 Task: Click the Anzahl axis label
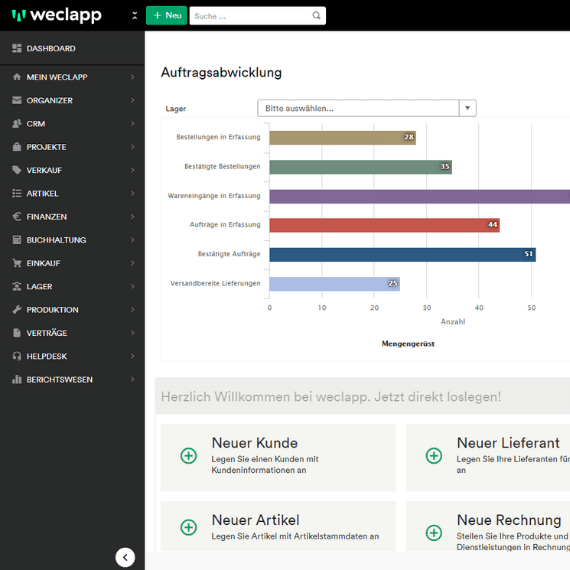pyautogui.click(x=453, y=321)
